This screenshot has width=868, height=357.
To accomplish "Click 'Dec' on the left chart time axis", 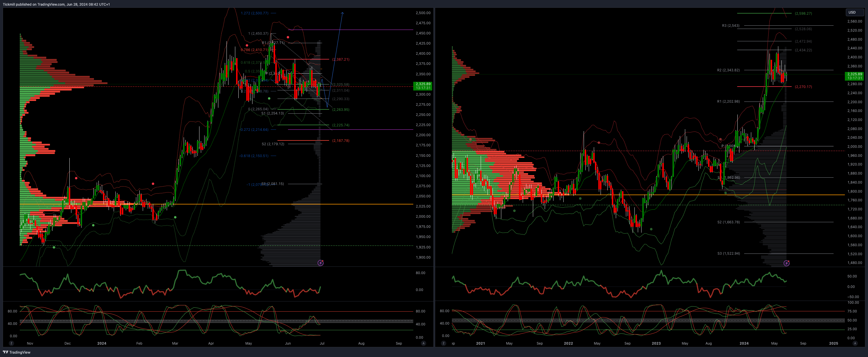I will [68, 343].
